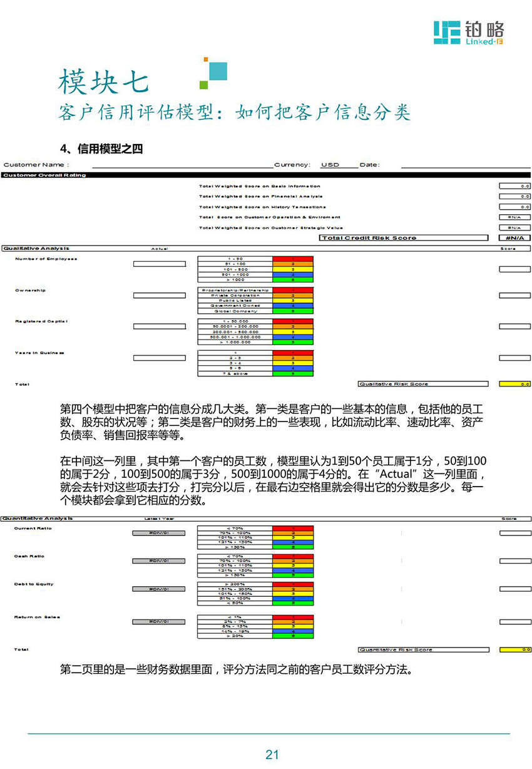Click the Proprietorship/Partnership cell
The height and width of the screenshot is (769, 532).
click(x=235, y=290)
